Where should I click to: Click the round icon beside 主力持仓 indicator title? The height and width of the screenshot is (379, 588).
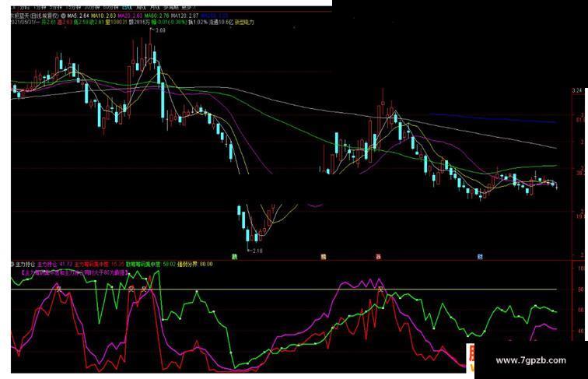(x=12, y=264)
